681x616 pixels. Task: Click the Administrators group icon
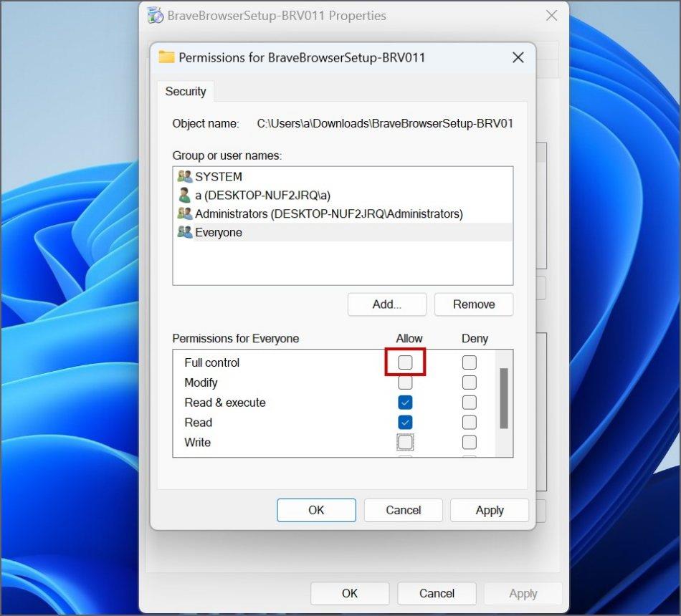click(x=184, y=213)
